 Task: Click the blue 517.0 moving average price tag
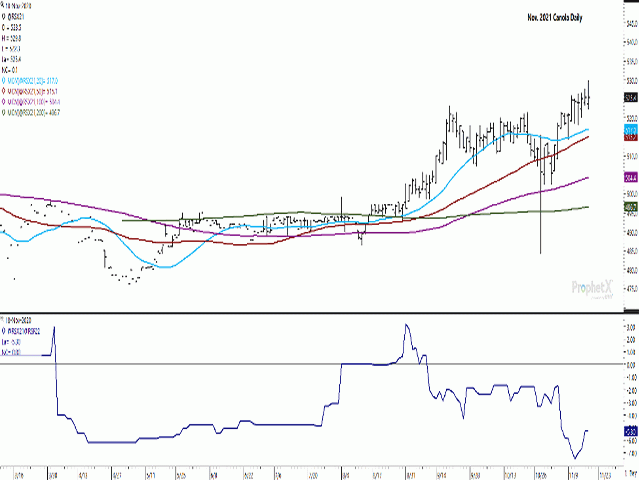tap(631, 130)
